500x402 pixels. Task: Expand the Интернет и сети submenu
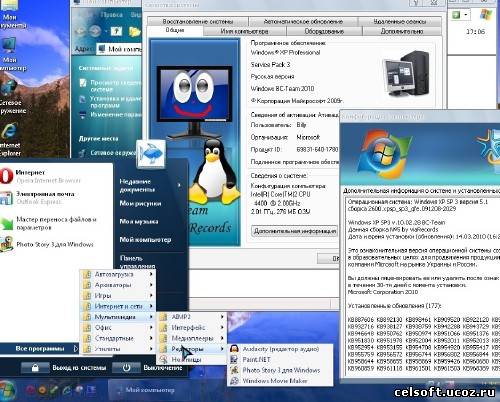[118, 306]
